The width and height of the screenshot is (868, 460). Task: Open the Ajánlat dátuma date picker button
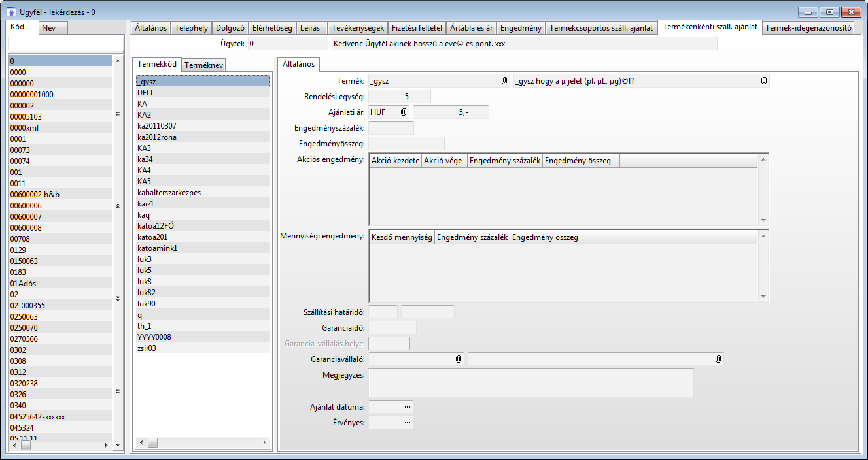(x=408, y=407)
